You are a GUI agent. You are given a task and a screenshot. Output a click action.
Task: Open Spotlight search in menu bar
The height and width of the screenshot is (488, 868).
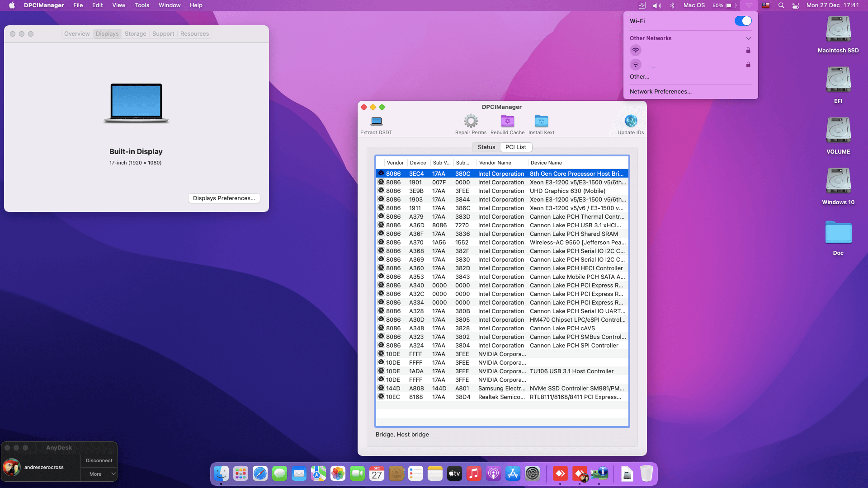[x=780, y=5]
